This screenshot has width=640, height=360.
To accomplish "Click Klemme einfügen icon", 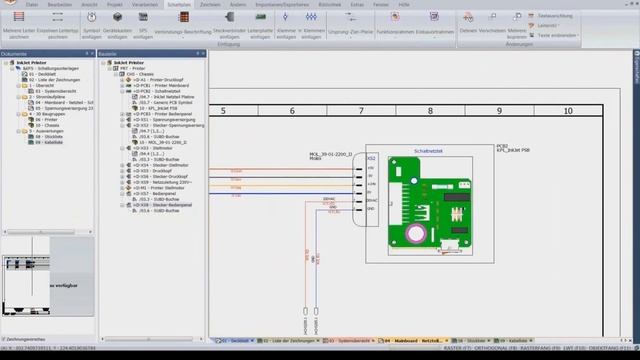I will coord(286,17).
